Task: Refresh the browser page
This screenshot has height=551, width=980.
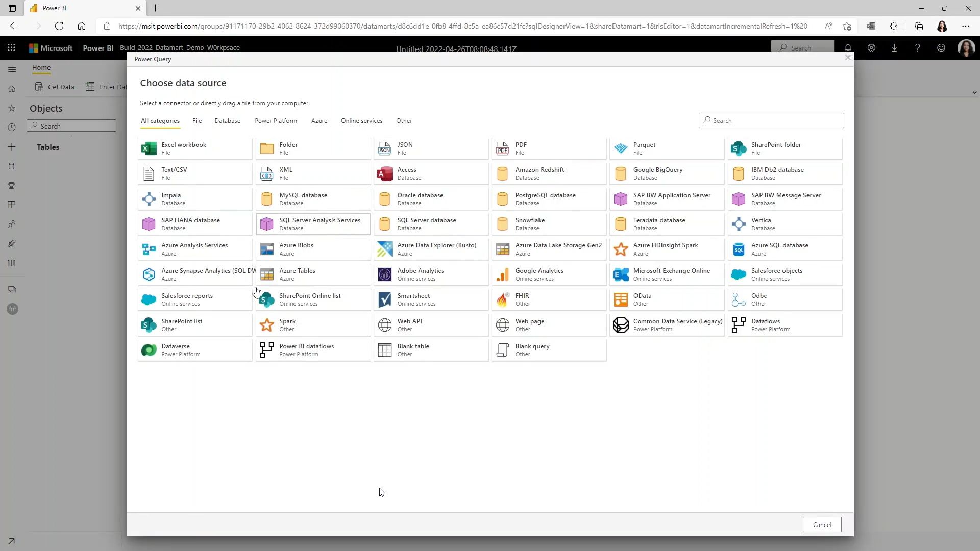Action: coord(59,26)
